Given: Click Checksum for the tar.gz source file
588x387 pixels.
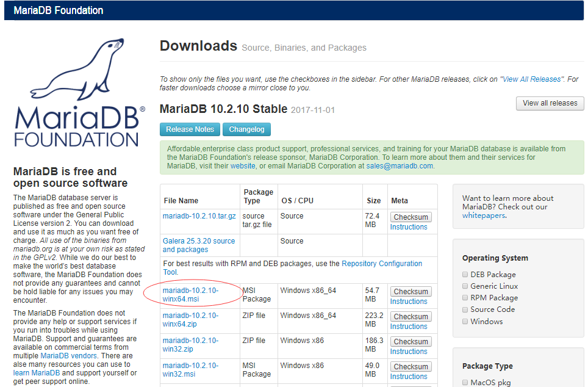Looking at the screenshot, I should 411,217.
